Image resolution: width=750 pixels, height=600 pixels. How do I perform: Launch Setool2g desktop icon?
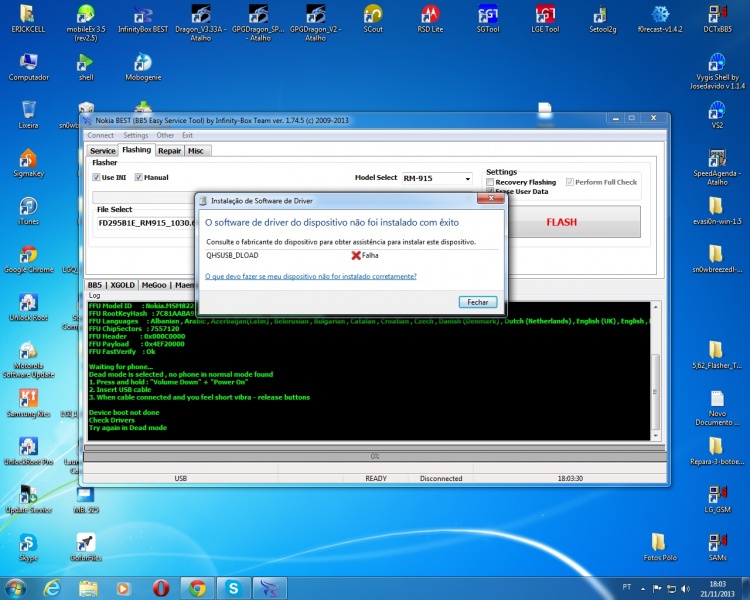[x=603, y=18]
